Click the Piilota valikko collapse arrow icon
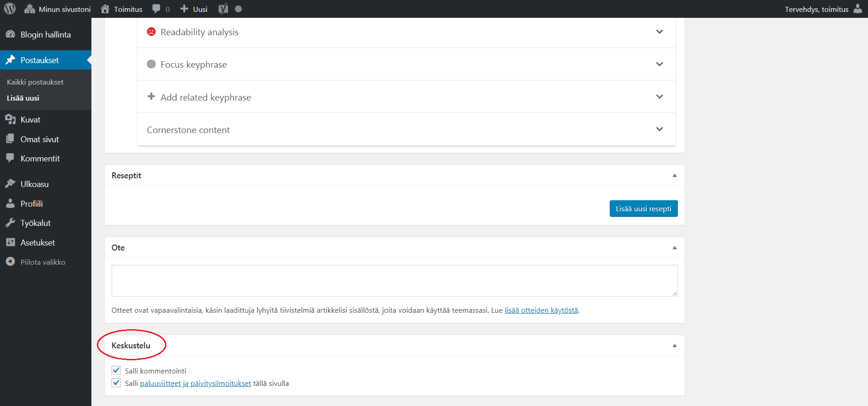The height and width of the screenshot is (406, 868). [10, 262]
